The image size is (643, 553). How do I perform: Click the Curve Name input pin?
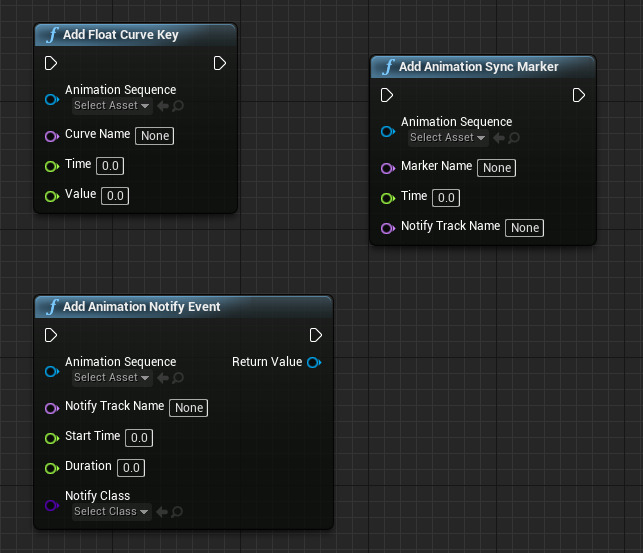tap(52, 135)
